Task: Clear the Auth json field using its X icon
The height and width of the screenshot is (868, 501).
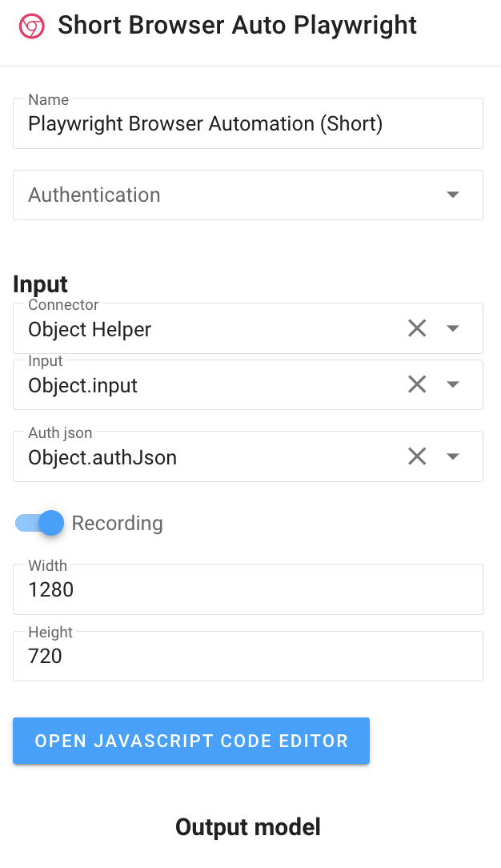Action: pos(417,456)
